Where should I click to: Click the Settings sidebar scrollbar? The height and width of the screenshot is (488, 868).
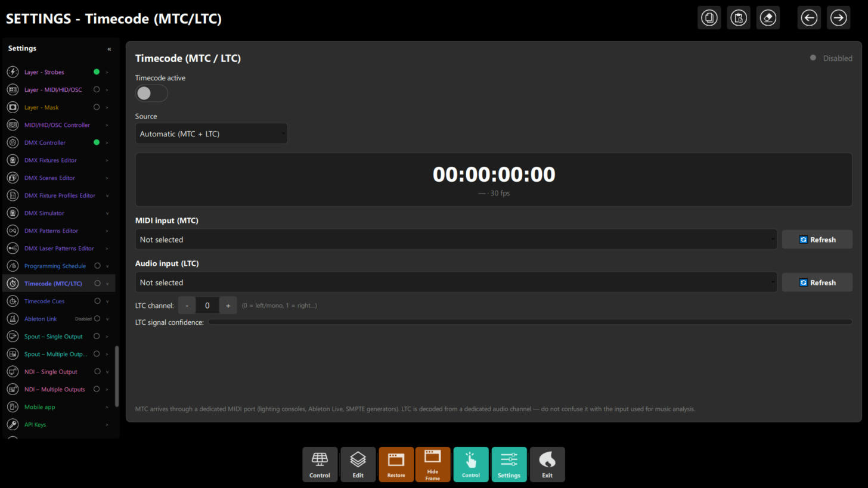pyautogui.click(x=117, y=376)
